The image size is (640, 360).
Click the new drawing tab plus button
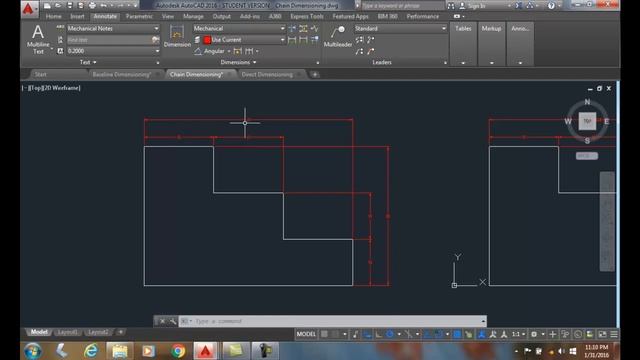point(315,74)
